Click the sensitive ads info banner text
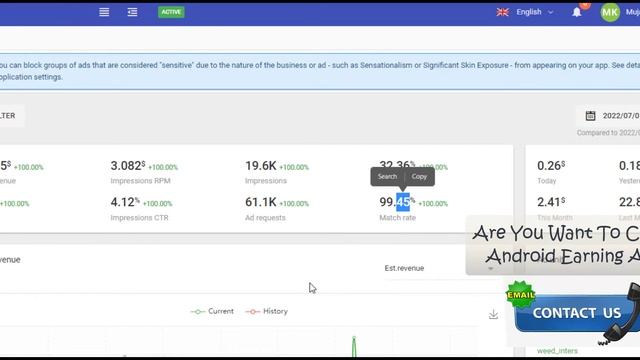640x360 pixels. click(x=320, y=71)
